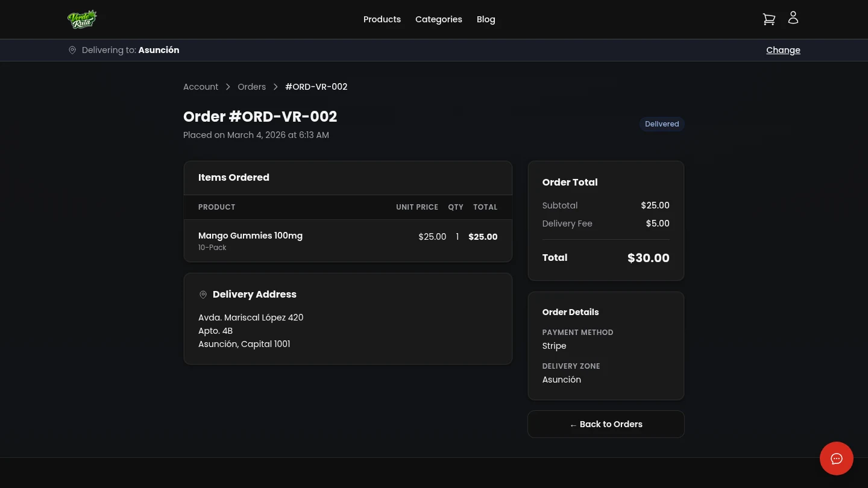Click the chevron between Orders and order number
The width and height of the screenshot is (868, 488).
[x=275, y=87]
